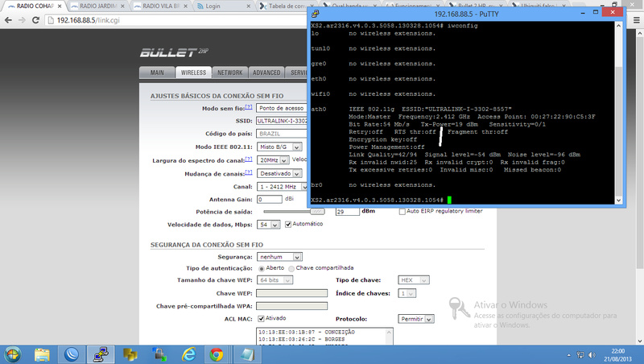644x364 pixels.
Task: Open the Canal 1 - 2412 MHz dropdown
Action: click(x=282, y=187)
